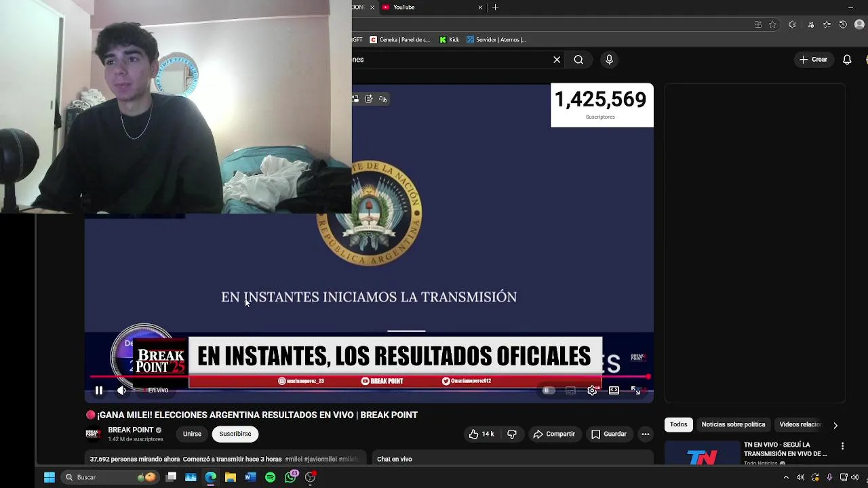Click the Buscar taskbar search box
Image resolution: width=868 pixels, height=488 pixels.
pos(110,477)
